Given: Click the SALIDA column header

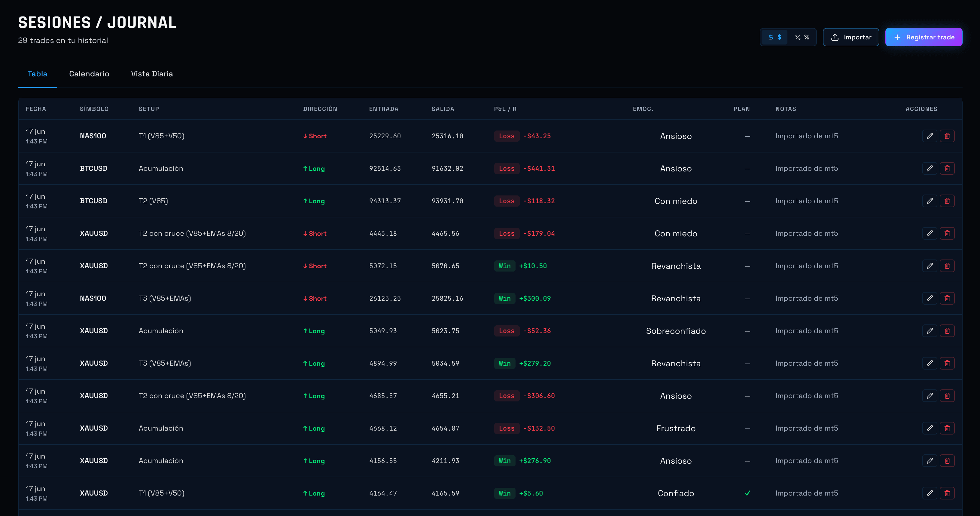Looking at the screenshot, I should [x=443, y=109].
